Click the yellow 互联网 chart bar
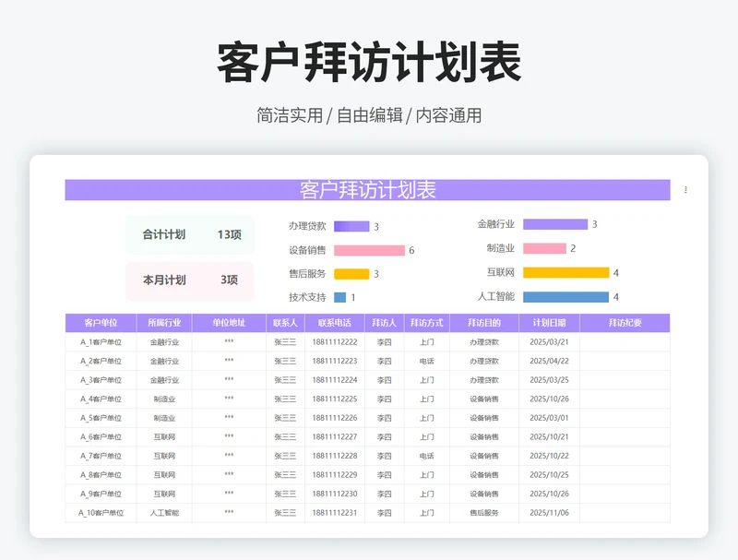Viewport: 738px width, 560px height. point(566,272)
